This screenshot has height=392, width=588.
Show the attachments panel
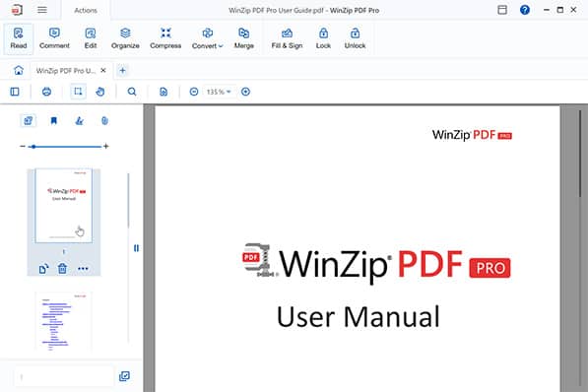(104, 121)
